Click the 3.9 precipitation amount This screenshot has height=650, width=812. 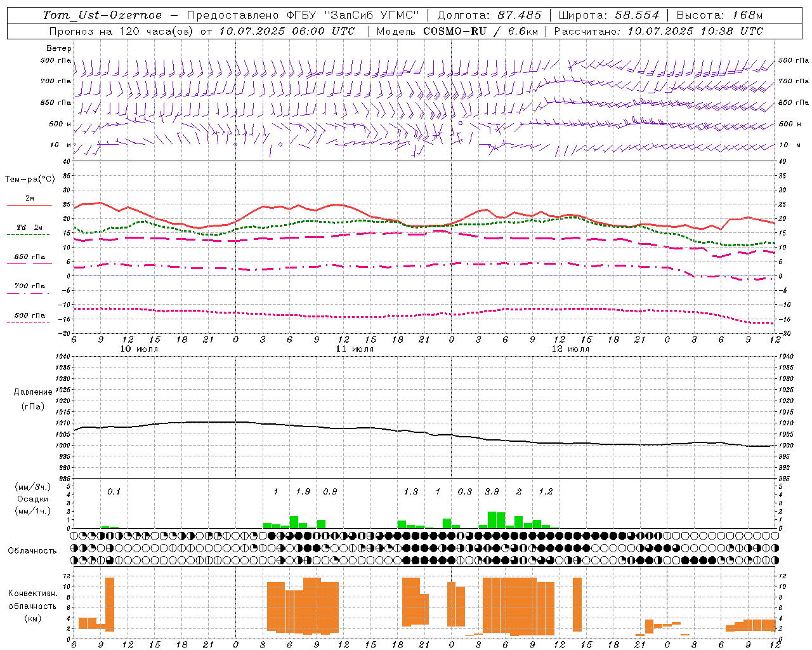(492, 492)
